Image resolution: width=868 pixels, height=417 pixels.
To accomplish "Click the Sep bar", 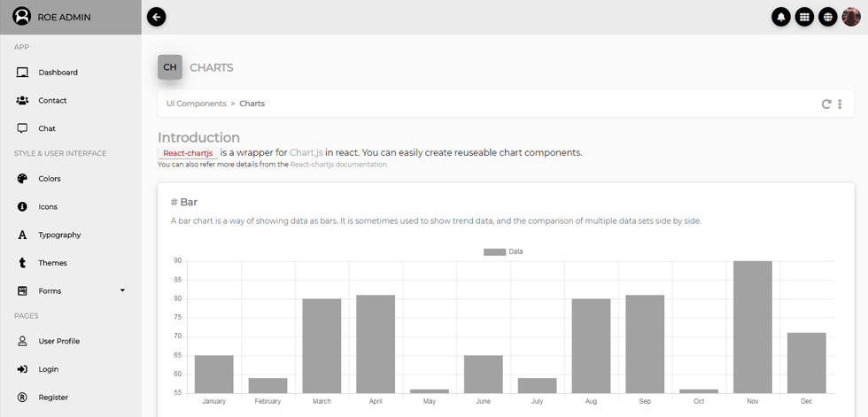I will tap(645, 344).
